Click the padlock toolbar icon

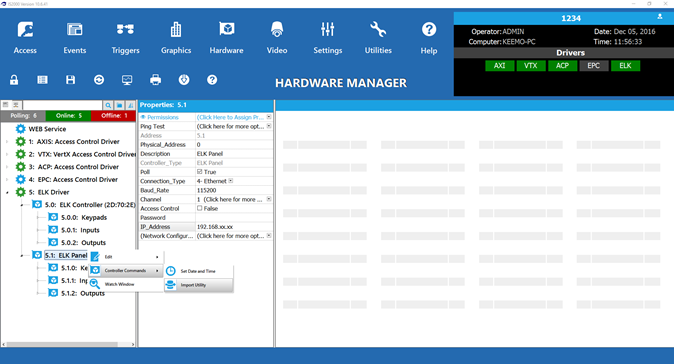[x=14, y=80]
